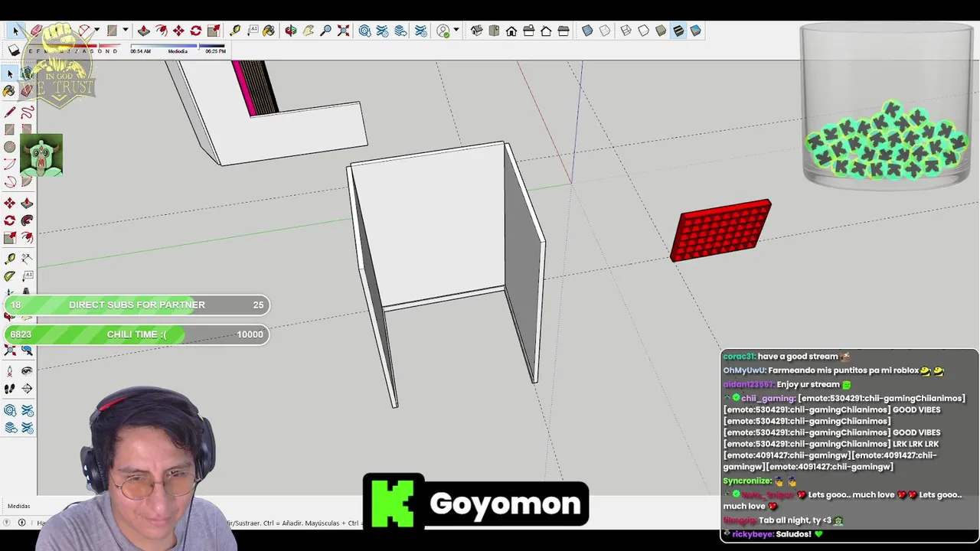Select the Look Around eye tool
This screenshot has height=551, width=980.
pyautogui.click(x=27, y=371)
